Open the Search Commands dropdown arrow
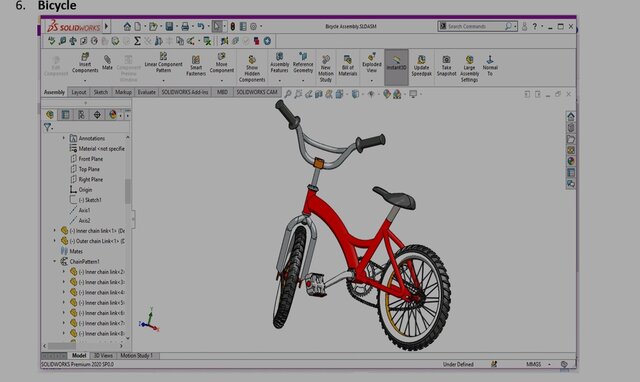Image resolution: width=640 pixels, height=382 pixels. point(516,27)
